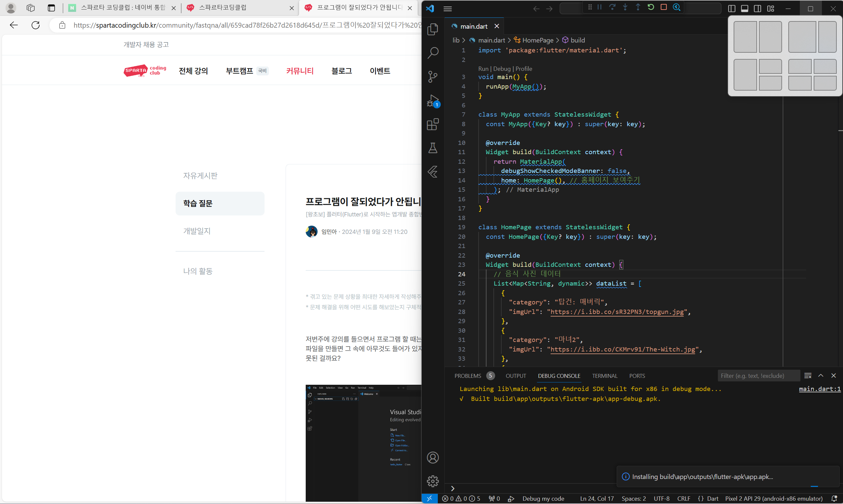Stop the debug session
This screenshot has width=843, height=504.
[x=664, y=7]
